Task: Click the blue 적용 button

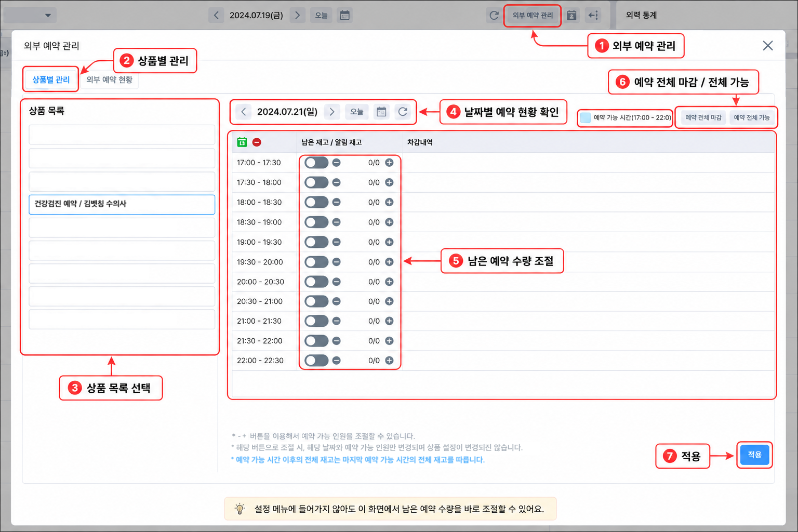Action: click(x=754, y=455)
